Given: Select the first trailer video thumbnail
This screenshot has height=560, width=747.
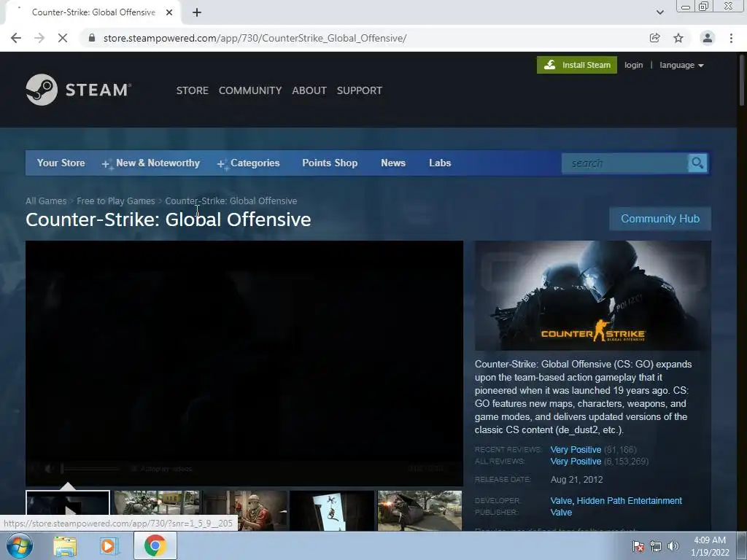Looking at the screenshot, I should point(68,510).
